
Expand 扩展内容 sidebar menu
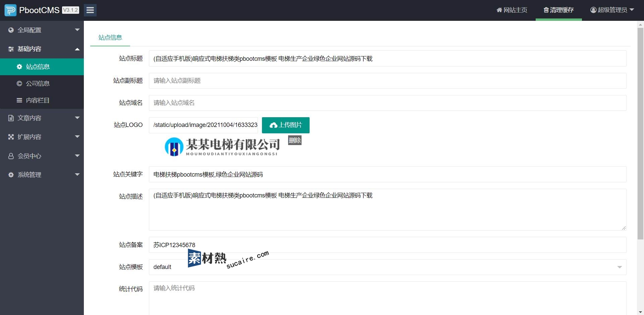coord(42,137)
